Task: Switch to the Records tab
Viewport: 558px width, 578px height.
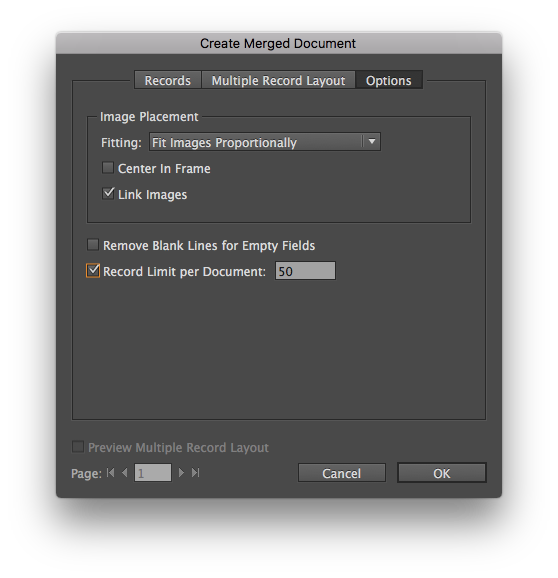Action: [x=168, y=80]
